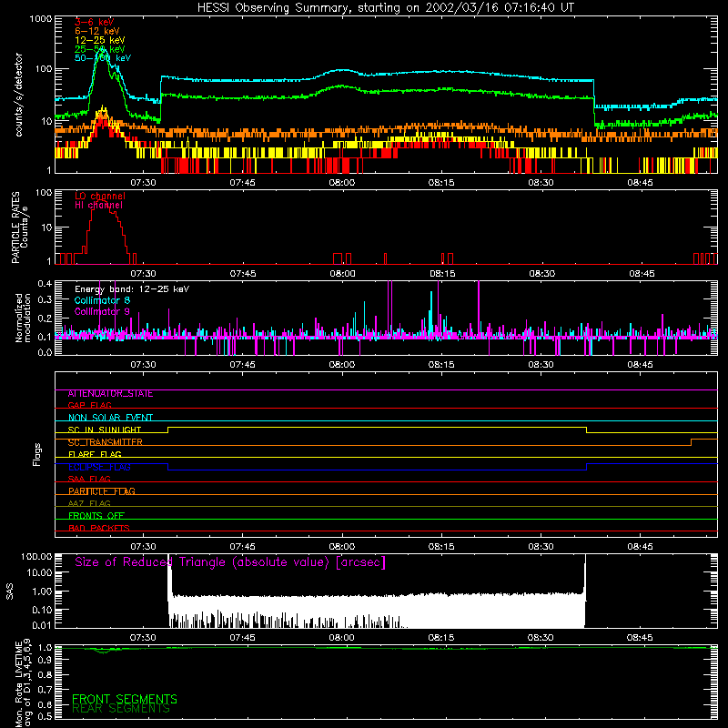This screenshot has height=728, width=728.
Task: Click the HESSI Observing Summary title text
Action: 385,8
